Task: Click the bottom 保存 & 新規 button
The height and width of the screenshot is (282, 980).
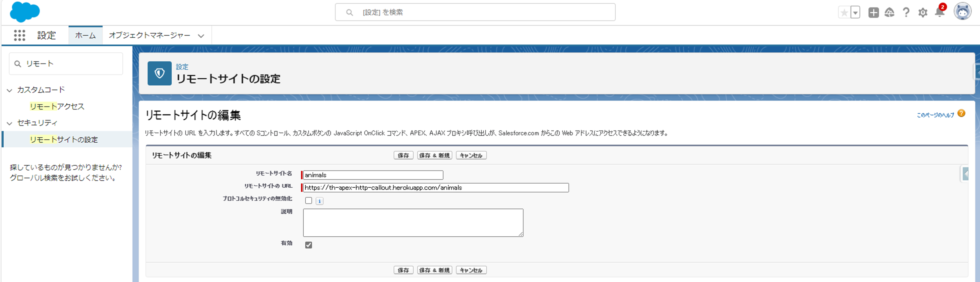Action: pos(434,270)
